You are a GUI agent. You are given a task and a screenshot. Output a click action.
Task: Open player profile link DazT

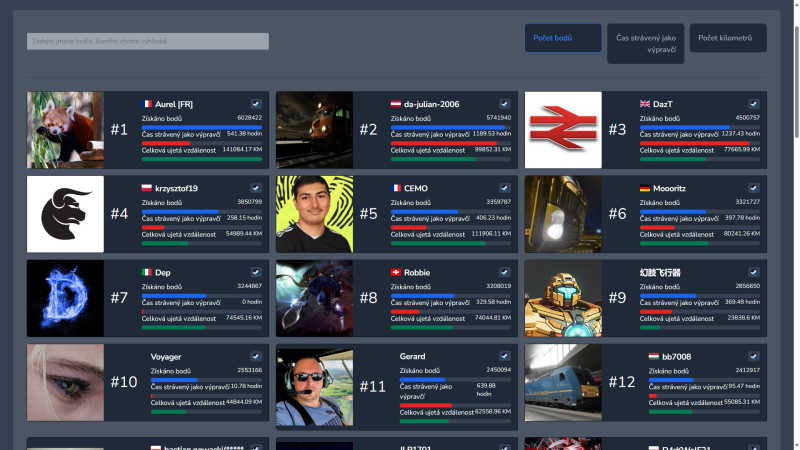coord(663,104)
